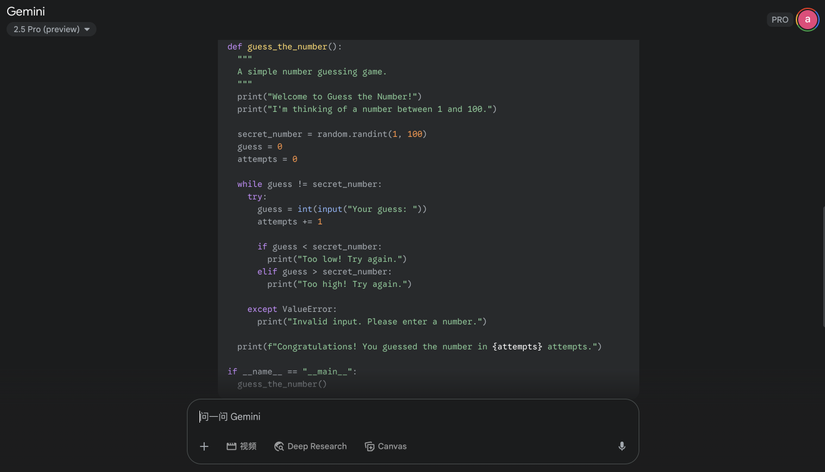The image size is (825, 472).
Task: Click the dropdown arrow beside 2.5 Pro
Action: (87, 29)
